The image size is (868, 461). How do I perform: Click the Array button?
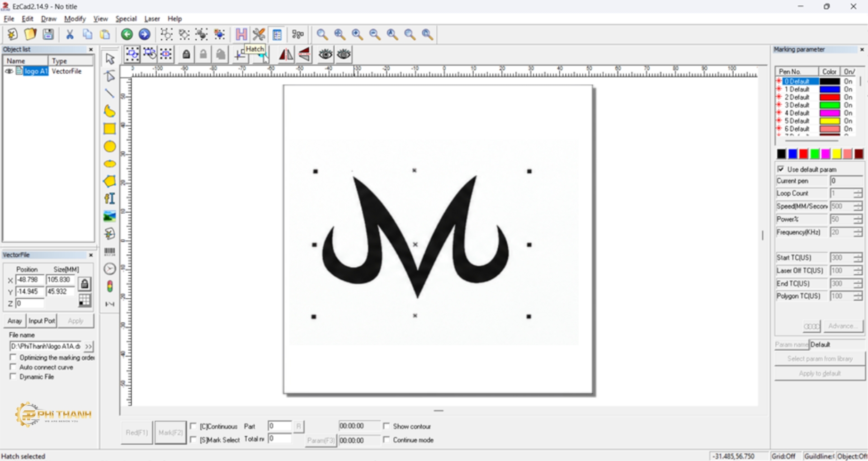pos(14,321)
